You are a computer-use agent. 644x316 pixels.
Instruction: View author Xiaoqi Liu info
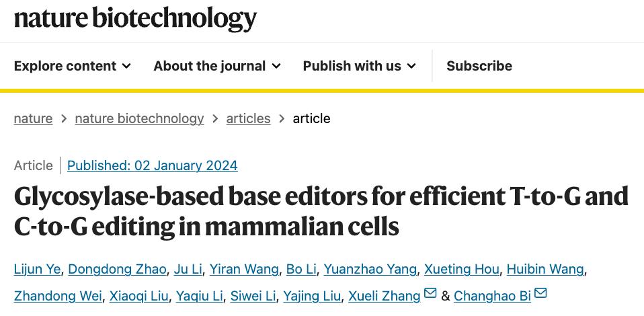pyautogui.click(x=139, y=296)
